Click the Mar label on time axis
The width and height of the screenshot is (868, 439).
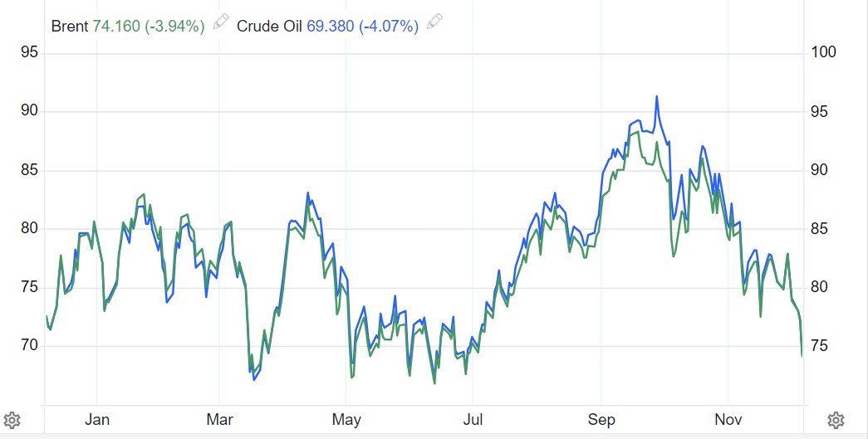220,419
